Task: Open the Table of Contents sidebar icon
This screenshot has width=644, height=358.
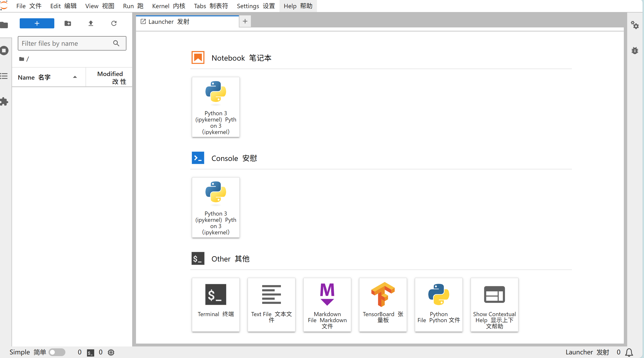Action: coord(4,76)
